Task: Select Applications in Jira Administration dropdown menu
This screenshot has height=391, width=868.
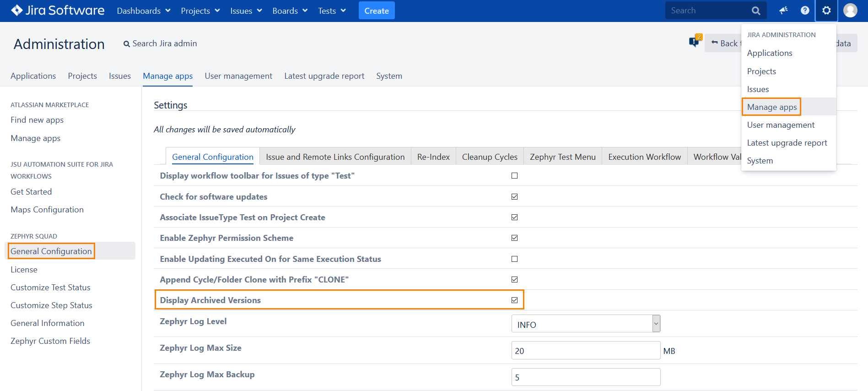Action: [x=789, y=53]
